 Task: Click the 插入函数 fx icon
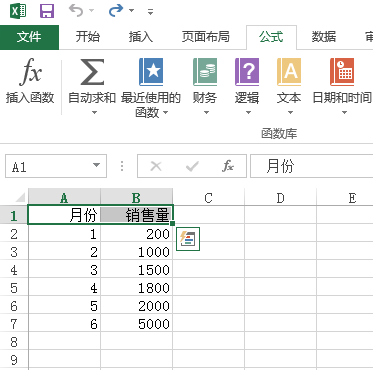31,71
